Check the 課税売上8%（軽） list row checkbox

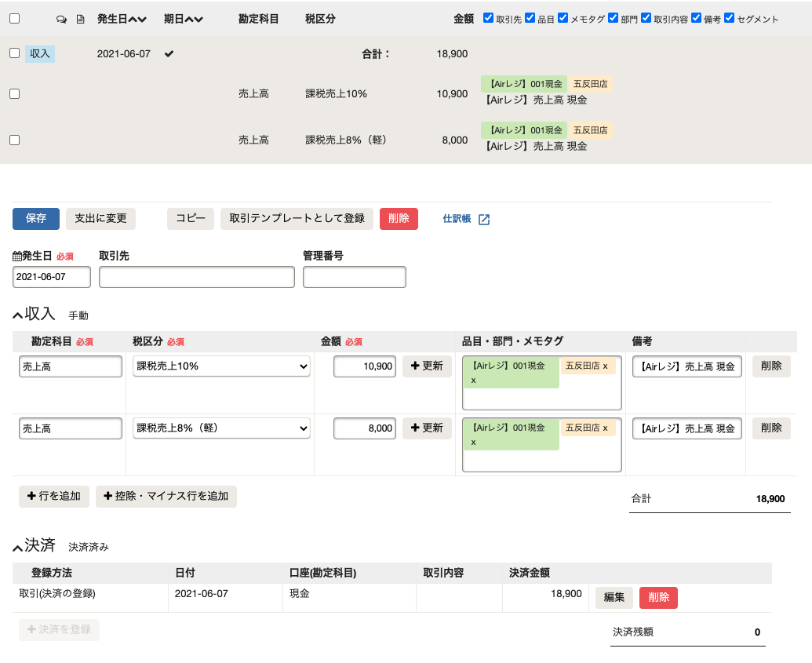(x=14, y=140)
